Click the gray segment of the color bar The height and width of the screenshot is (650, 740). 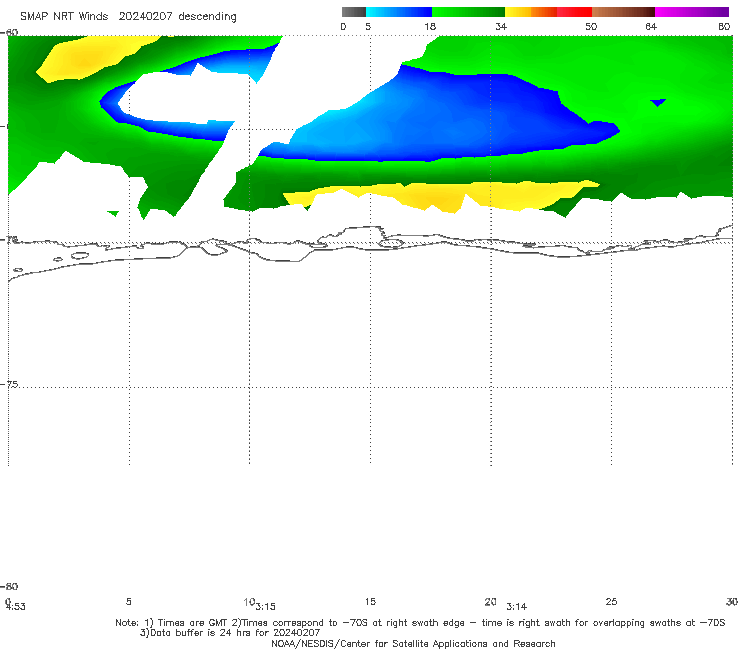point(354,12)
